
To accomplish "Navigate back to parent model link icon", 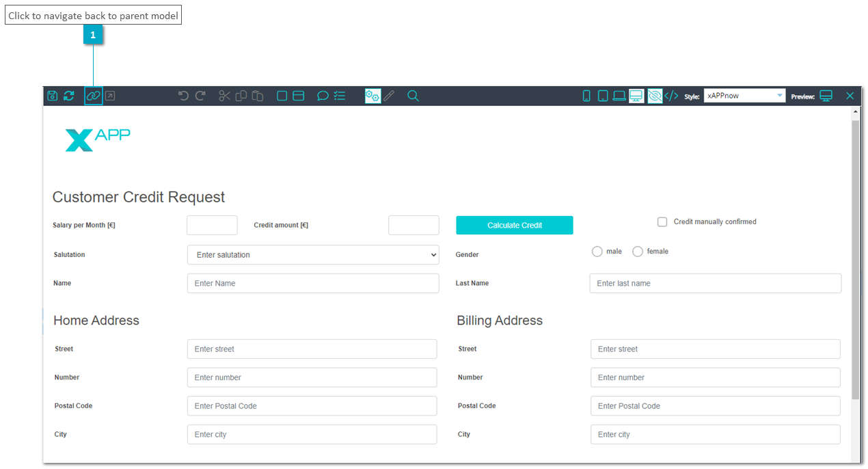I will pos(94,96).
